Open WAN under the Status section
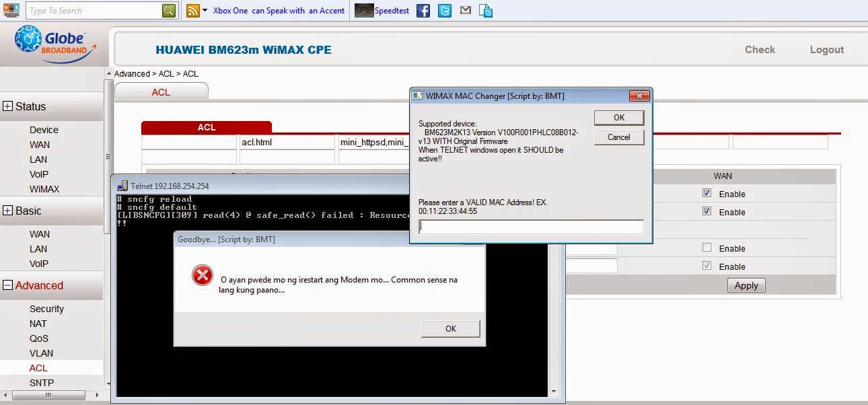Image resolution: width=868 pixels, height=405 pixels. [40, 145]
